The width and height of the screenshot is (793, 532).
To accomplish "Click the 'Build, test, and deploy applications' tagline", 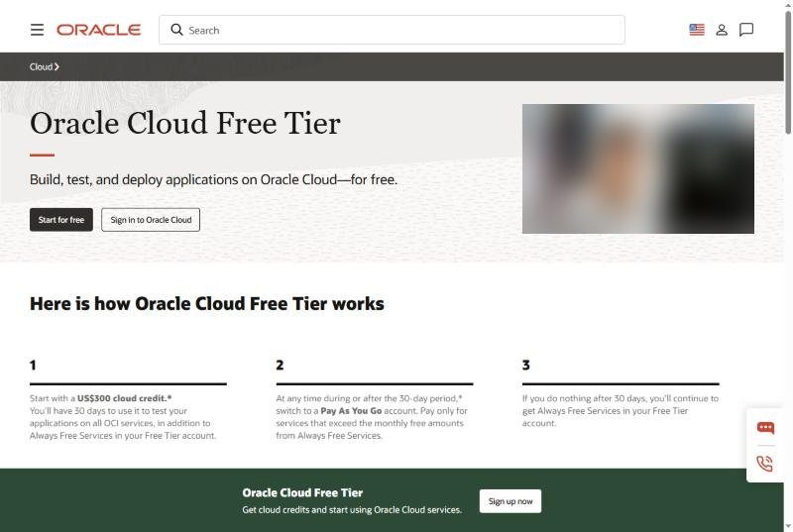I will point(213,179).
